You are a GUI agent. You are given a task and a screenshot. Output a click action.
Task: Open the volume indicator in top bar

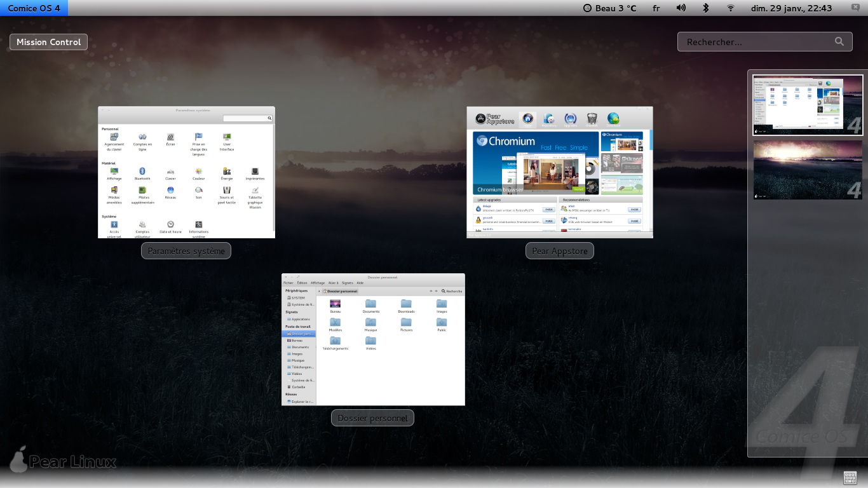(681, 8)
